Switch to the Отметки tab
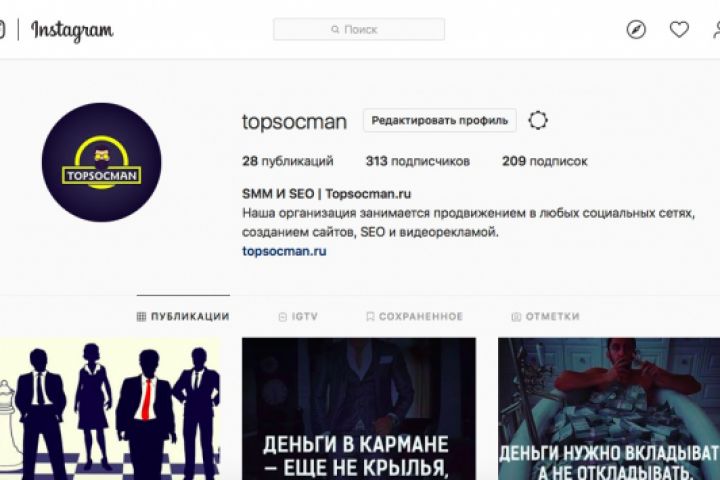 tap(546, 316)
